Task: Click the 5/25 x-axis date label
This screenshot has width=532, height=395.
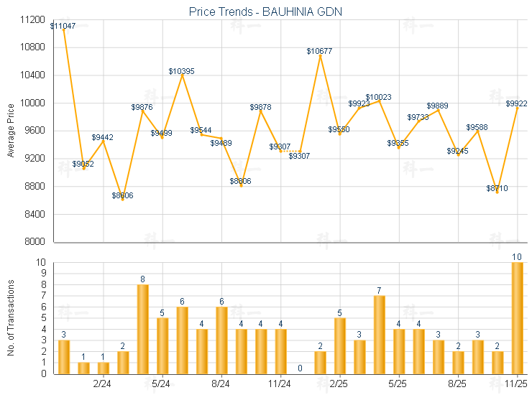Action: pyautogui.click(x=399, y=384)
